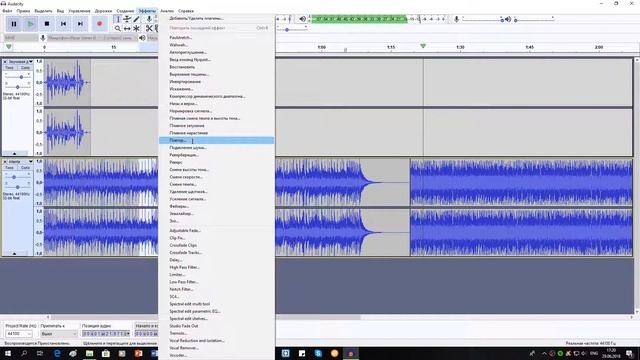Click the silenta track pan slider
640x360 pixels.
pyautogui.click(x=18, y=187)
